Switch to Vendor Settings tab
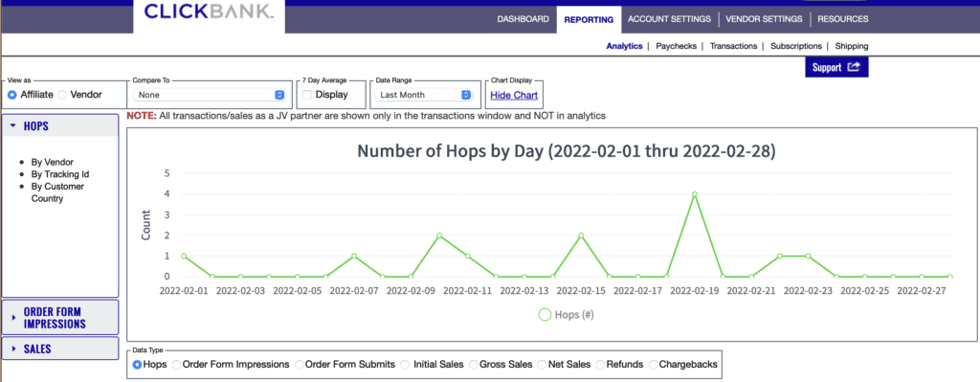The width and height of the screenshot is (980, 382). pyautogui.click(x=764, y=19)
